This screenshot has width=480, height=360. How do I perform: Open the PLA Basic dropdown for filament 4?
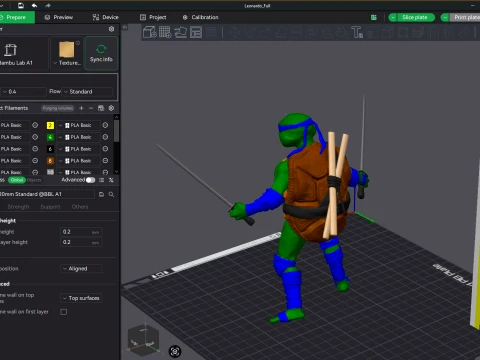pyautogui.click(x=78, y=137)
